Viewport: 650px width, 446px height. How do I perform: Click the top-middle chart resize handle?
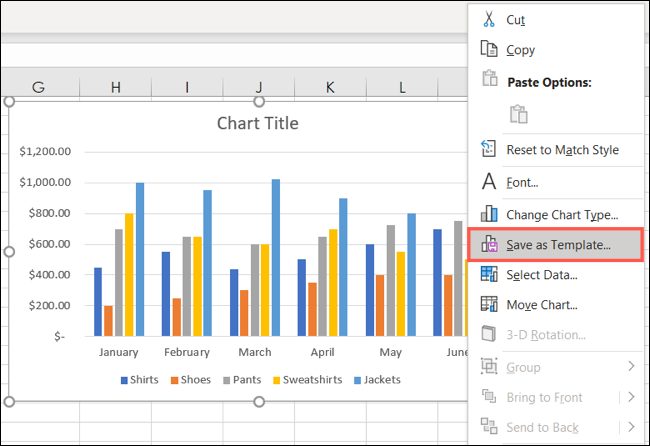259,102
